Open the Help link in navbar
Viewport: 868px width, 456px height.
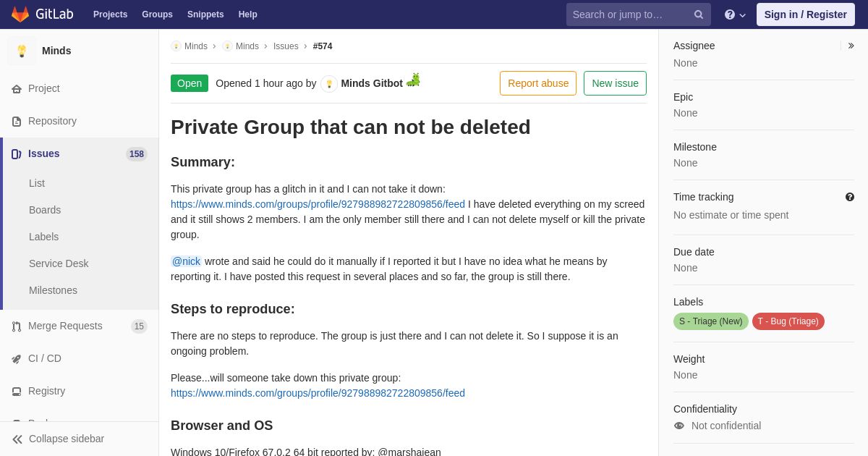coord(248,14)
